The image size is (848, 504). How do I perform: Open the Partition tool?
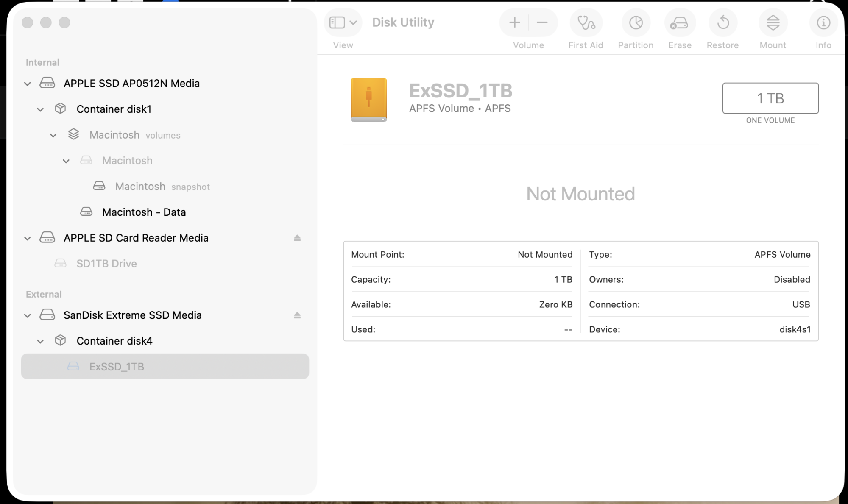(636, 23)
